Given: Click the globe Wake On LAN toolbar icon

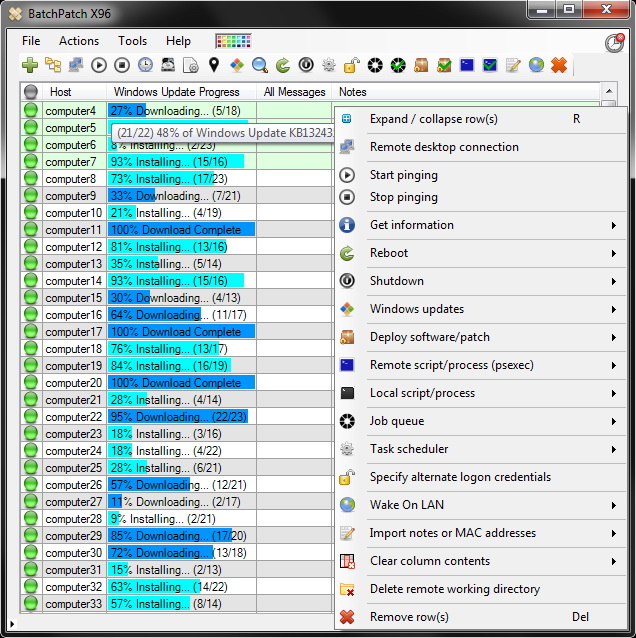Looking at the screenshot, I should coord(536,65).
